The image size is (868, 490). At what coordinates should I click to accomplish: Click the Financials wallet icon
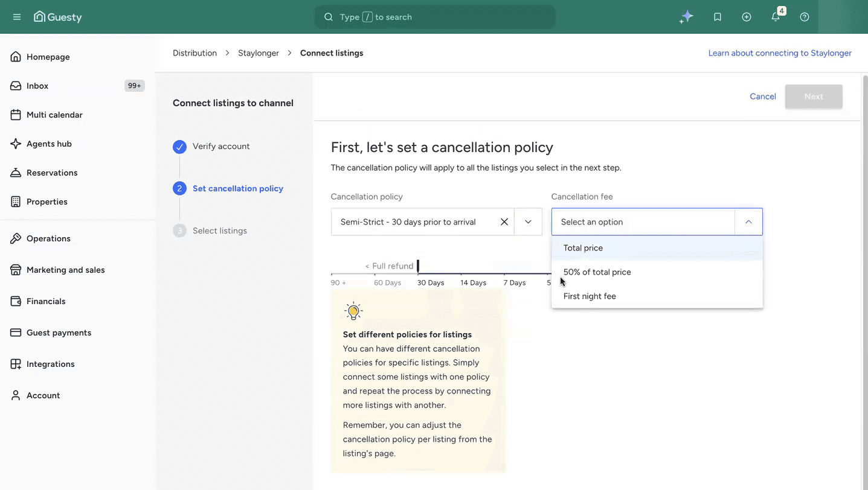coord(16,301)
